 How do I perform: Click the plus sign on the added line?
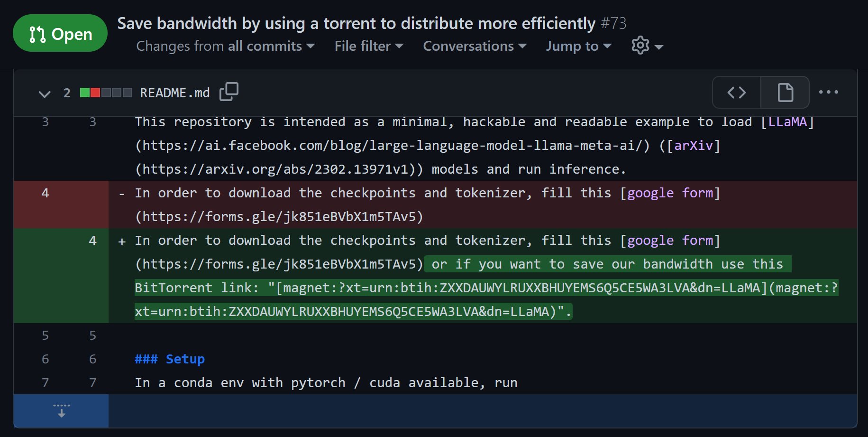[x=122, y=242]
